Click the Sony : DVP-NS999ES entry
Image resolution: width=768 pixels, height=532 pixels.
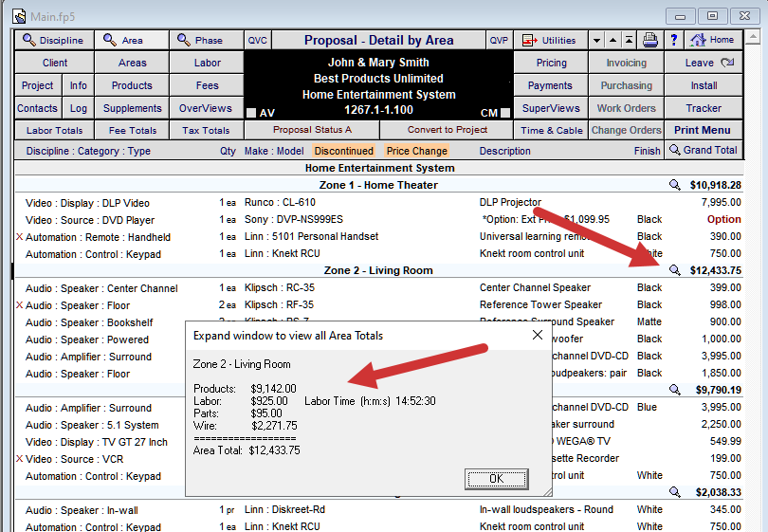click(x=294, y=219)
